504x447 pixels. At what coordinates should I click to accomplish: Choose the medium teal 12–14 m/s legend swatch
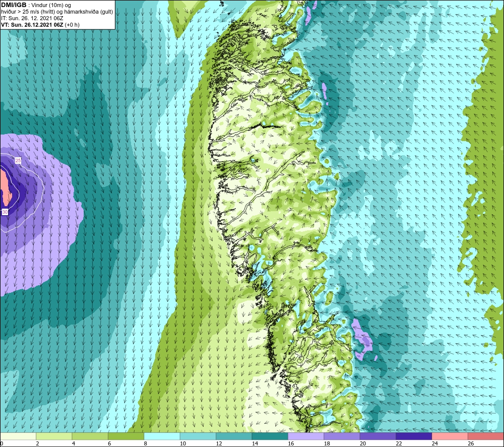[234, 436]
